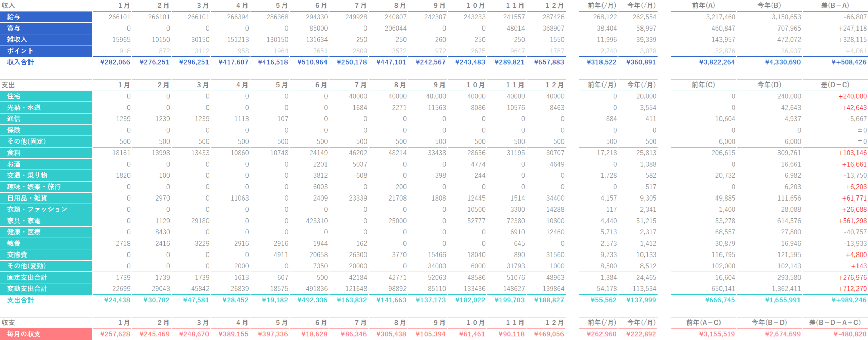Click the 光熱・水道 category cell
This screenshot has height=340, width=868.
[46, 108]
